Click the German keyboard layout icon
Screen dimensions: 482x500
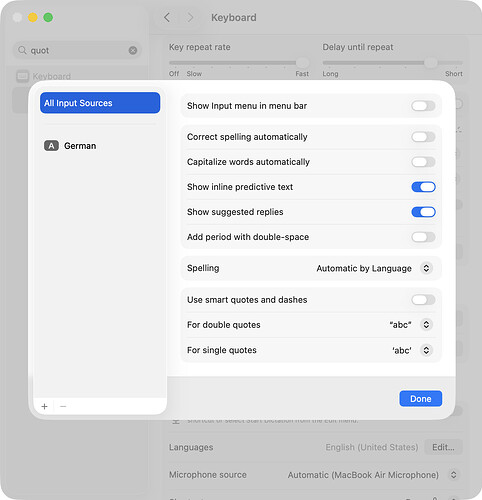(x=51, y=146)
